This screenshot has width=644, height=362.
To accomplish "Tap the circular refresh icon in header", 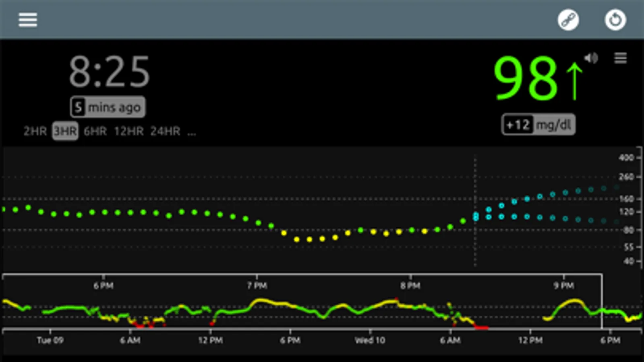I will click(615, 20).
